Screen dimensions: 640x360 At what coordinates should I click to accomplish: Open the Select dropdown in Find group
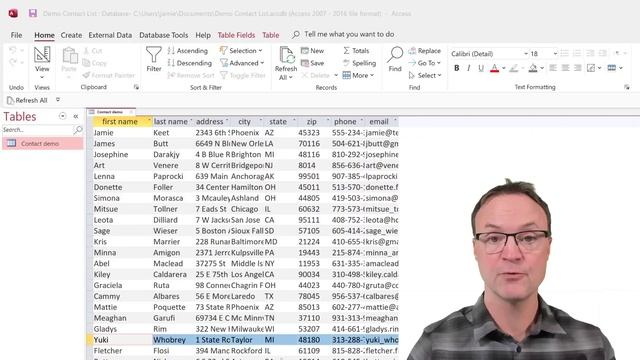pyautogui.click(x=425, y=75)
